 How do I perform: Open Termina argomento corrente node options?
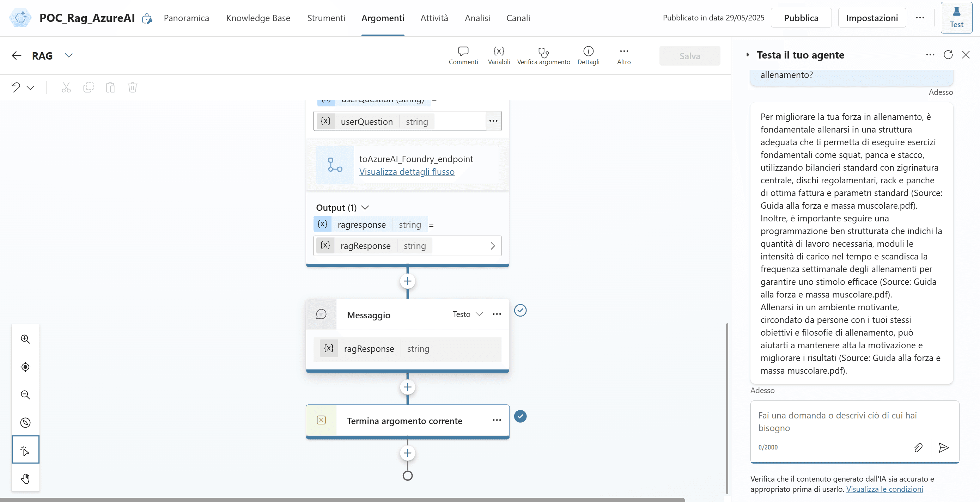(x=497, y=420)
